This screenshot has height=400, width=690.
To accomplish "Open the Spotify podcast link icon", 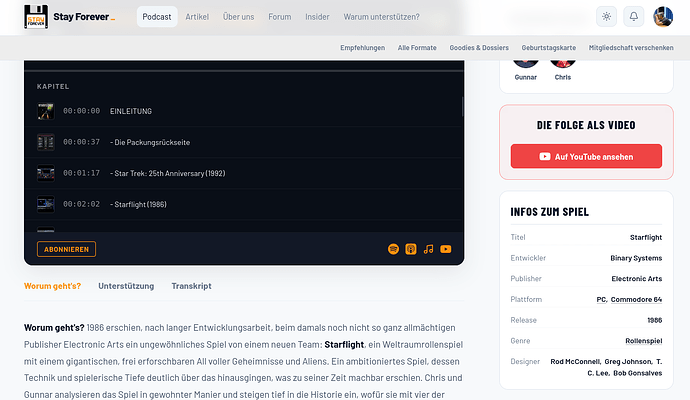I will (393, 249).
